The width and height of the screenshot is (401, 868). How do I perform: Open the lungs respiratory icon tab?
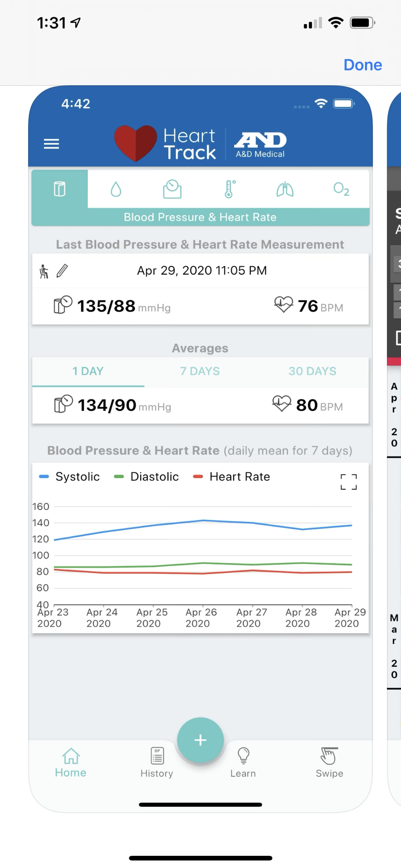pyautogui.click(x=285, y=189)
